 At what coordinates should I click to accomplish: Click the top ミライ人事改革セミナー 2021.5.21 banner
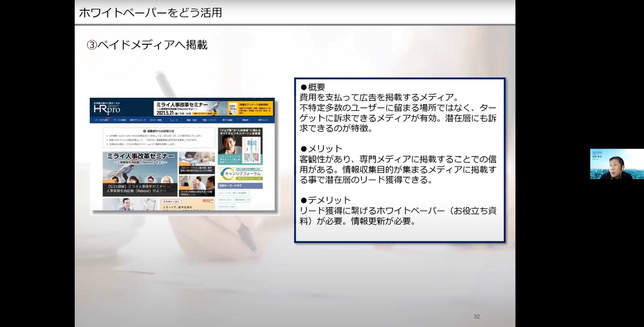tap(190, 108)
